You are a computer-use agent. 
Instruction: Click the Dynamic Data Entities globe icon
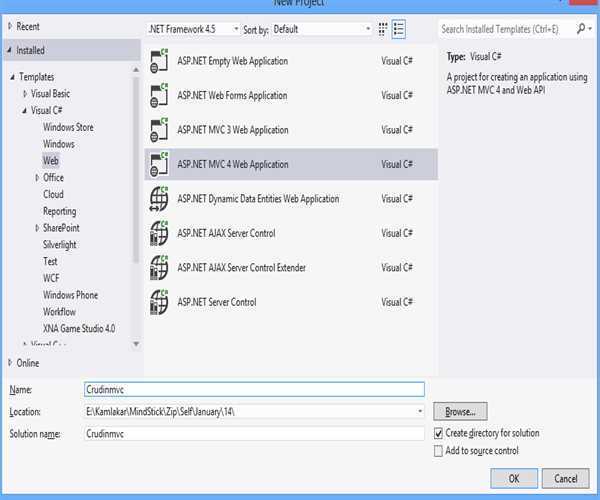pyautogui.click(x=159, y=199)
